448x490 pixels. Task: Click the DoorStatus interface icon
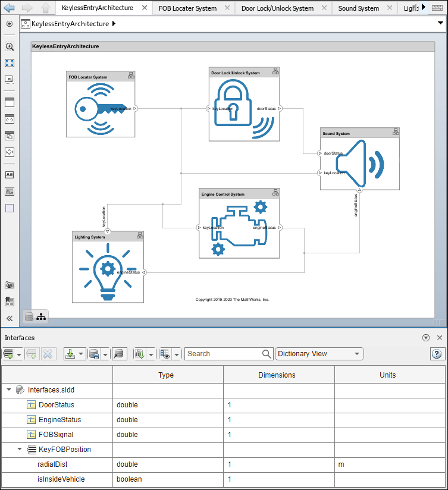(x=32, y=405)
